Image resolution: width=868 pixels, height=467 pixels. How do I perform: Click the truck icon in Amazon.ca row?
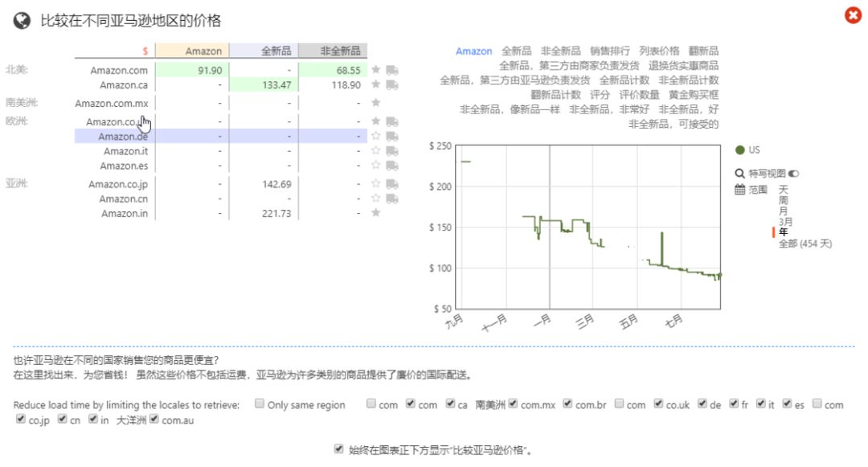pos(392,85)
